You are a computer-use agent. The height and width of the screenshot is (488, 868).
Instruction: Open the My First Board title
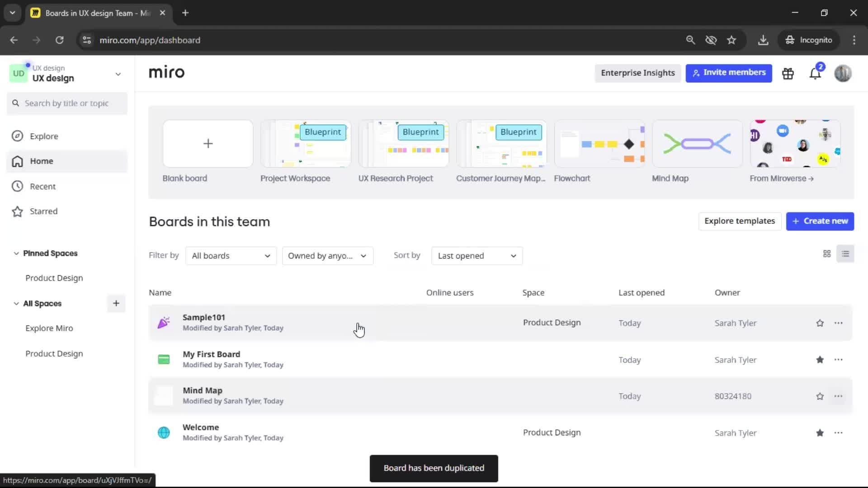[x=212, y=354]
